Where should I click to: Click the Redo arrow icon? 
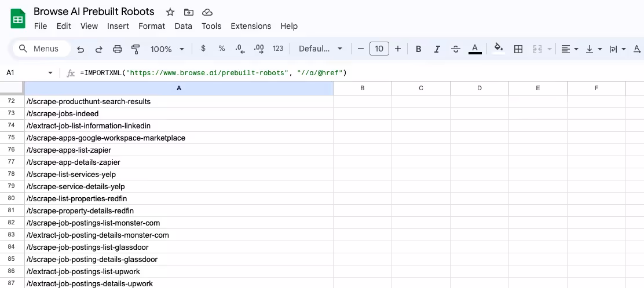pyautogui.click(x=99, y=49)
